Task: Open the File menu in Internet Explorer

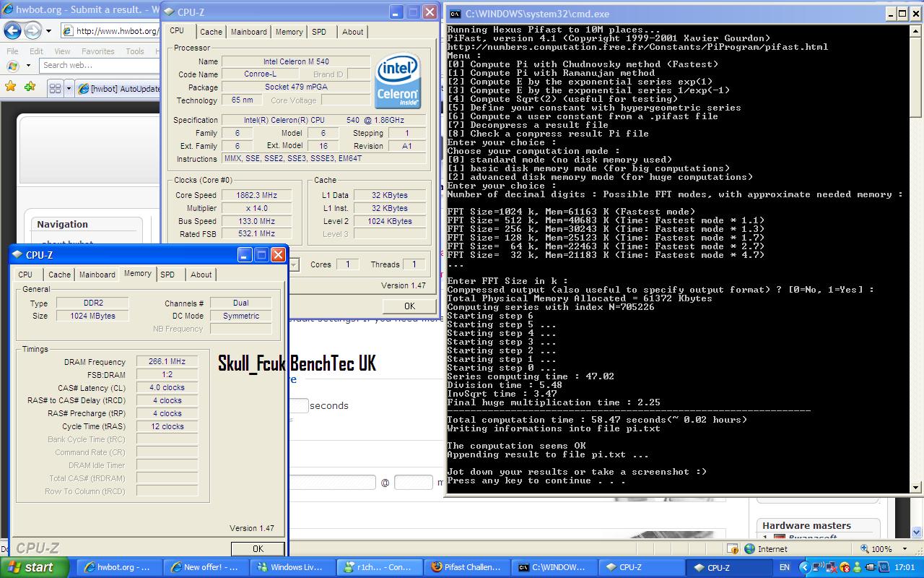Action: point(12,51)
